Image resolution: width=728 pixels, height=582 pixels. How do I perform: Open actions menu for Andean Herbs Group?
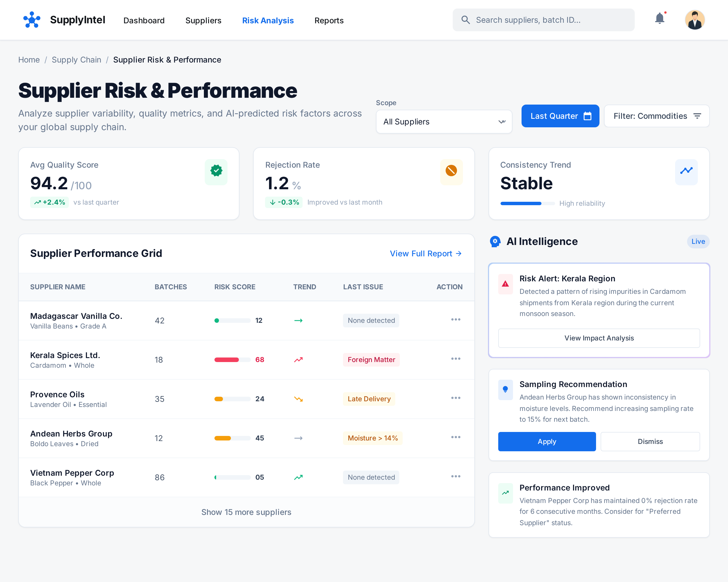click(x=456, y=437)
